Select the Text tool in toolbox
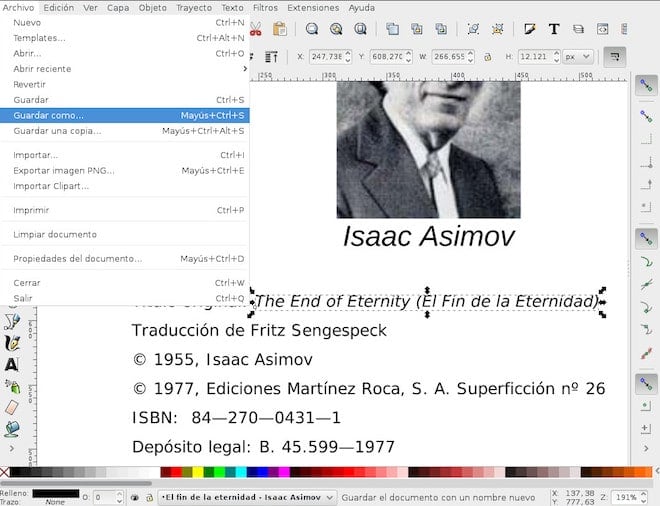This screenshot has height=506, width=660. [12, 364]
